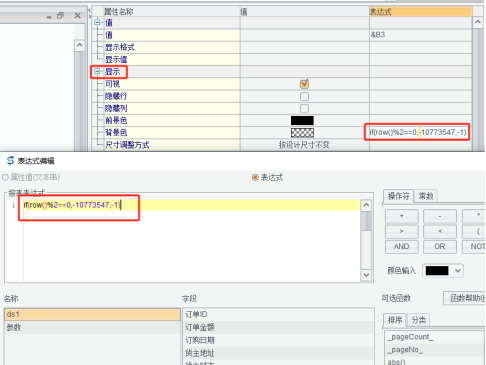The width and height of the screenshot is (486, 365).
Task: Insert the greater-than operator
Action: tap(402, 231)
